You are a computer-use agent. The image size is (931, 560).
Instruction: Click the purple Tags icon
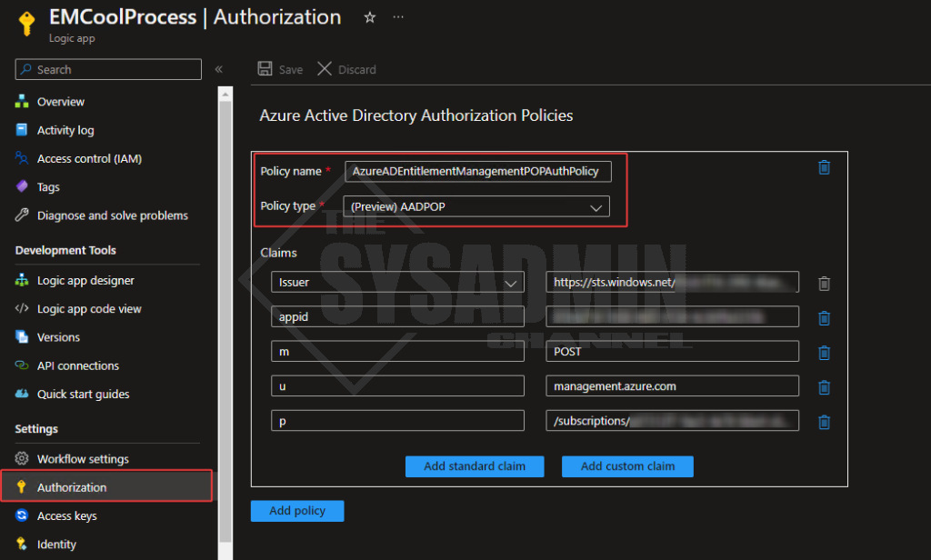[22, 186]
